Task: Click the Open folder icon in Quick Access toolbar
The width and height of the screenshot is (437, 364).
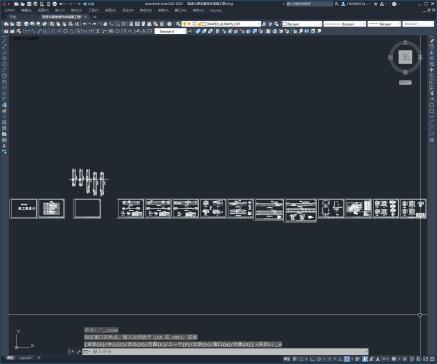Action: (x=22, y=4)
